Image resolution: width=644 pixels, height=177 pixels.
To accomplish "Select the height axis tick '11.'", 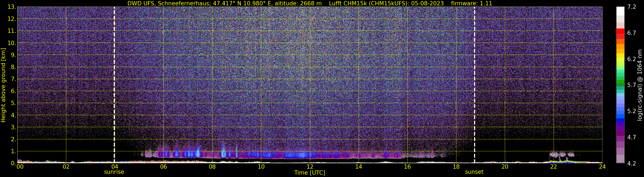I will pyautogui.click(x=12, y=31).
